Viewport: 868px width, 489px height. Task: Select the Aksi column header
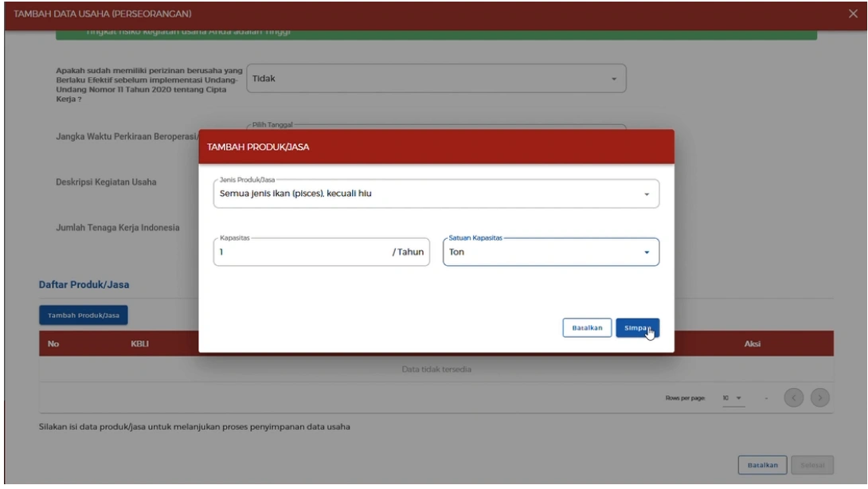pyautogui.click(x=753, y=344)
